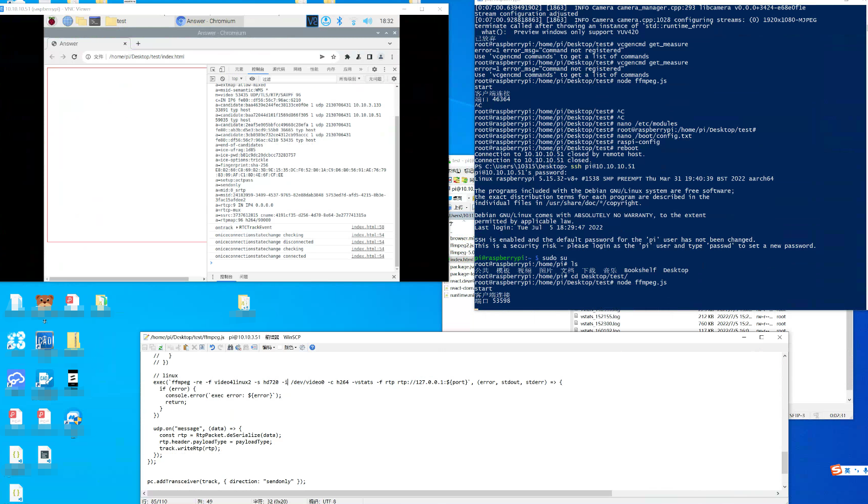868x504 pixels.
Task: Click the DevTools inspect element picker icon
Action: pyautogui.click(x=213, y=70)
